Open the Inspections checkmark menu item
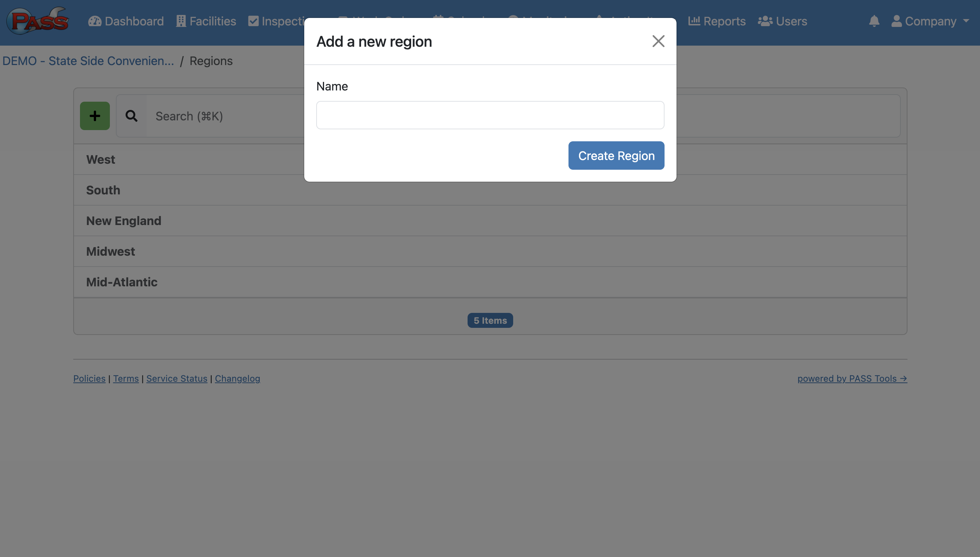980x557 pixels. point(276,21)
